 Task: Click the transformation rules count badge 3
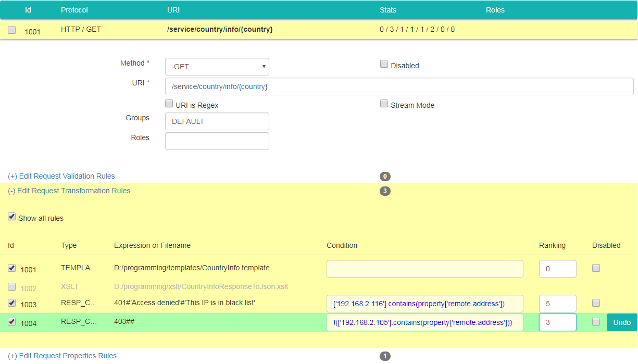pyautogui.click(x=385, y=191)
